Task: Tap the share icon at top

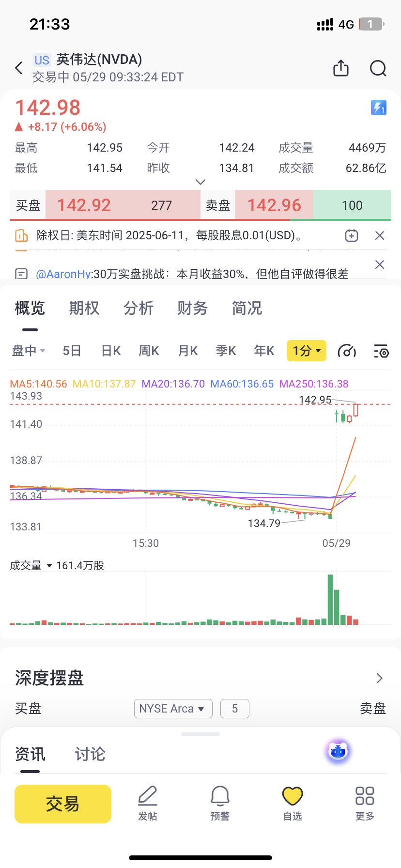Action: coord(341,68)
